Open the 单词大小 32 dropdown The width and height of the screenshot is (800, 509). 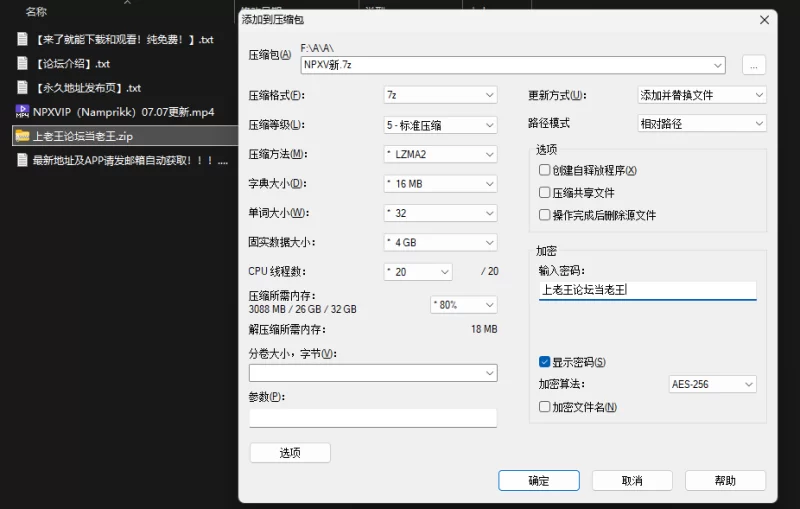440,213
